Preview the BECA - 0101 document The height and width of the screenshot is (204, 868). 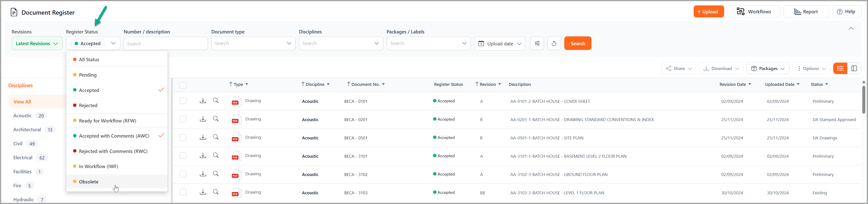(x=216, y=101)
